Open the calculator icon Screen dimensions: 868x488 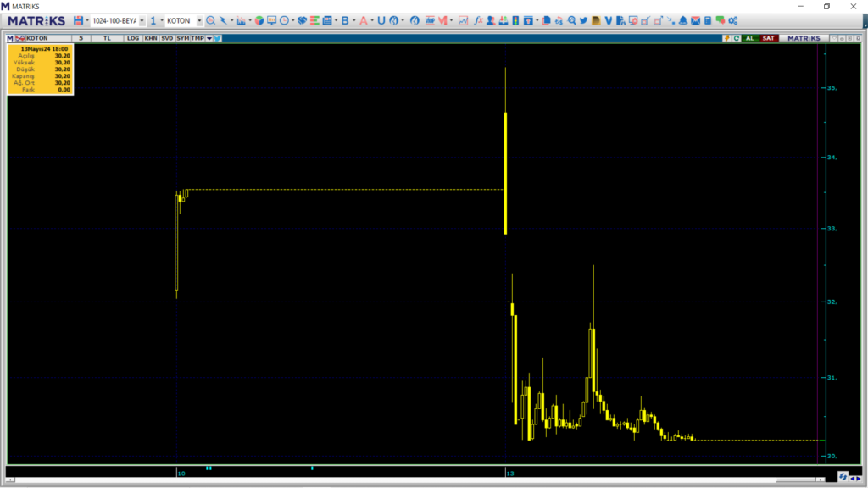click(708, 20)
